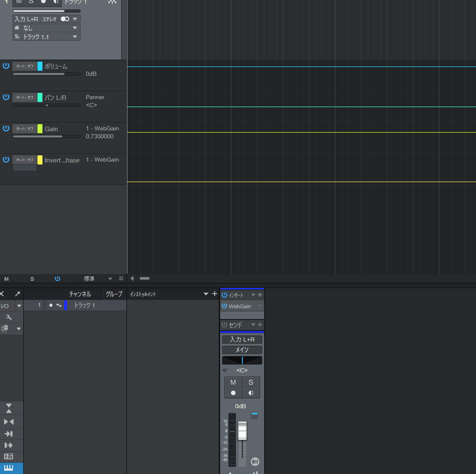Adjust the ボリューム automation lane slider
The height and width of the screenshot is (474, 476).
pos(47,74)
